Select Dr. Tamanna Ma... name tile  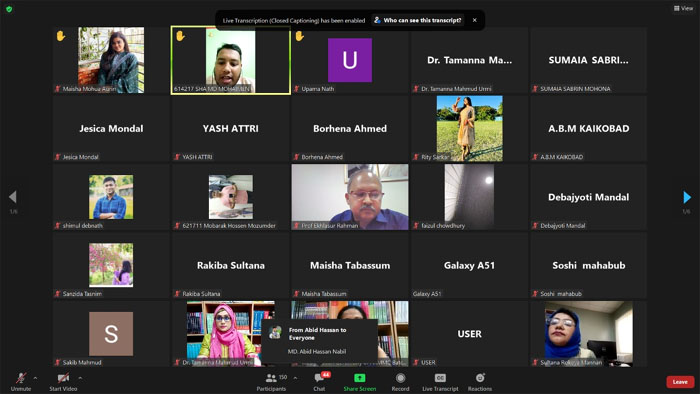469,60
